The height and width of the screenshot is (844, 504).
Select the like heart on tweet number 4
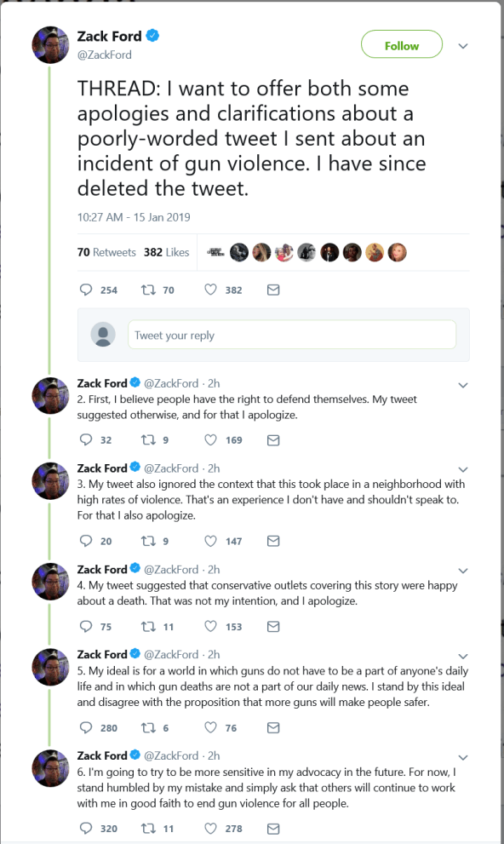[209, 626]
